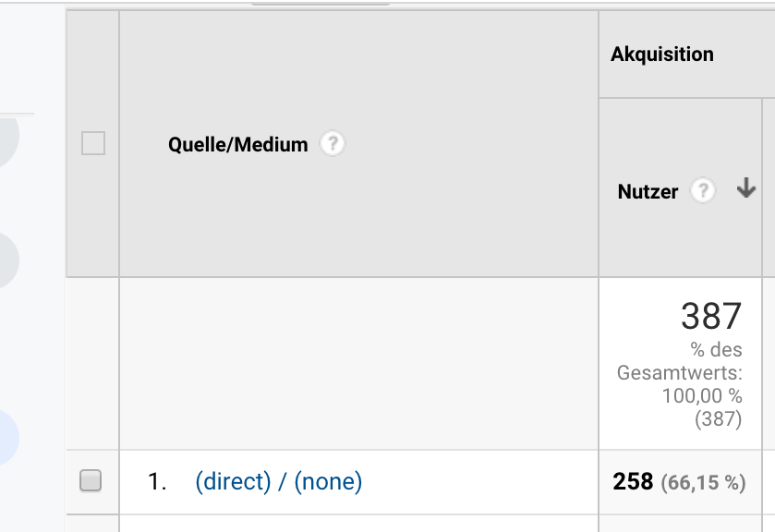Viewport: 775px width, 532px height.
Task: Click the (387) total in parentheses
Action: (718, 419)
